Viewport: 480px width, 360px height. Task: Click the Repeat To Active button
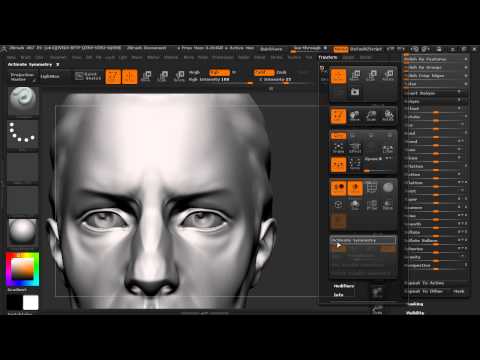(x=436, y=283)
